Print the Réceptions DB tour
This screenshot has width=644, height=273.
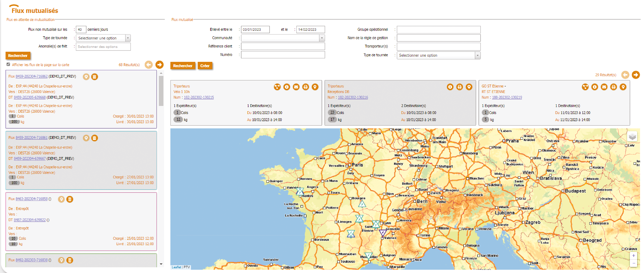[x=460, y=87]
